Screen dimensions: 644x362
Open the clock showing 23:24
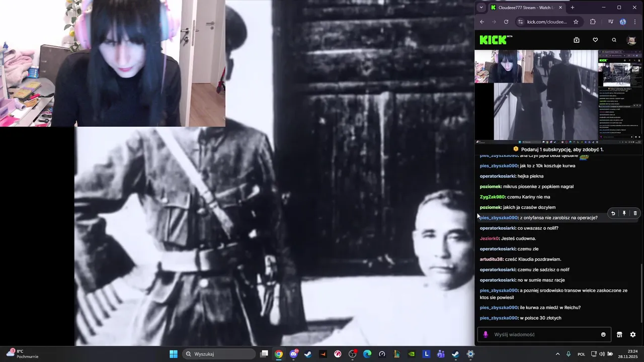pyautogui.click(x=628, y=354)
